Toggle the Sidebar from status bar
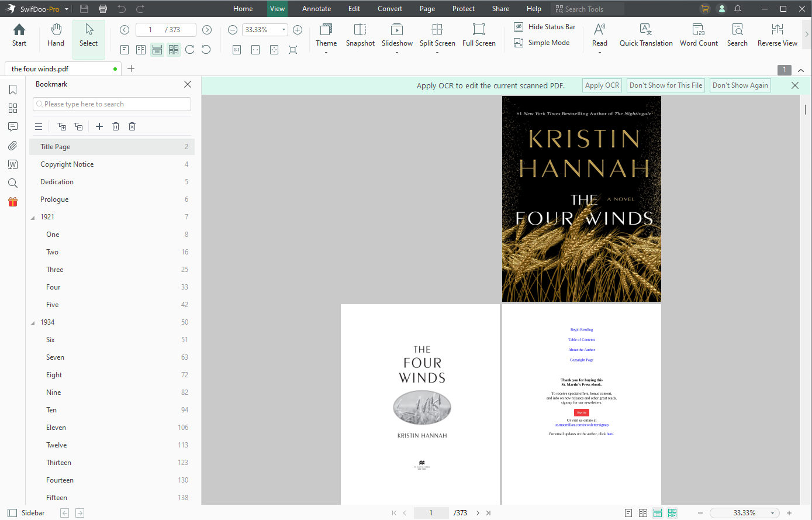The height and width of the screenshot is (520, 812). point(26,513)
